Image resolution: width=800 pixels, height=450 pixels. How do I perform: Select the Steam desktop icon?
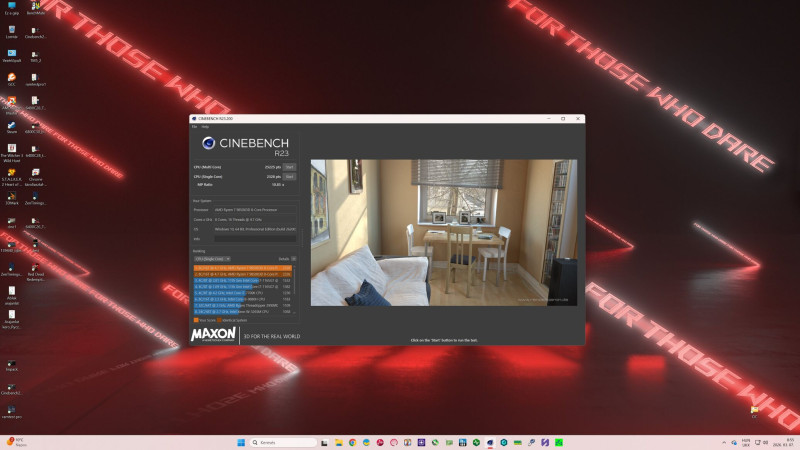click(x=11, y=128)
